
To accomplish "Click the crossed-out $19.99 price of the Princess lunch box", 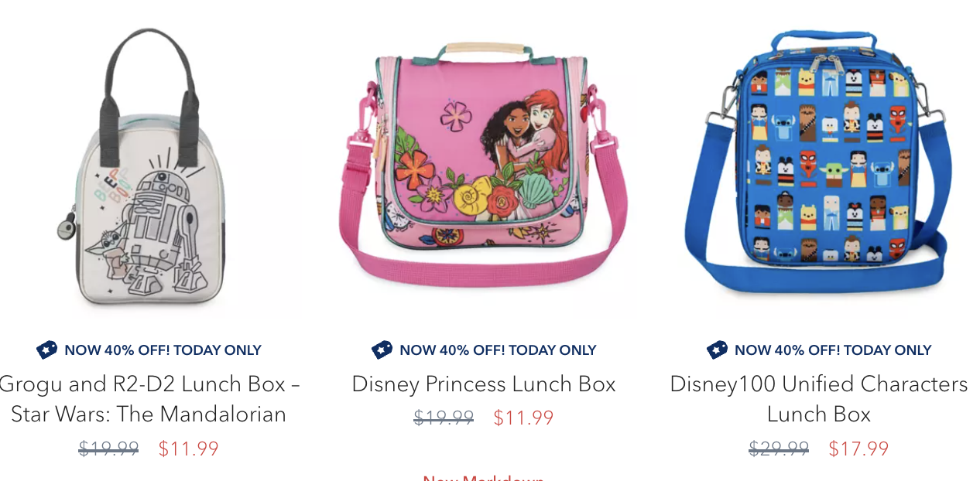I will pyautogui.click(x=444, y=418).
